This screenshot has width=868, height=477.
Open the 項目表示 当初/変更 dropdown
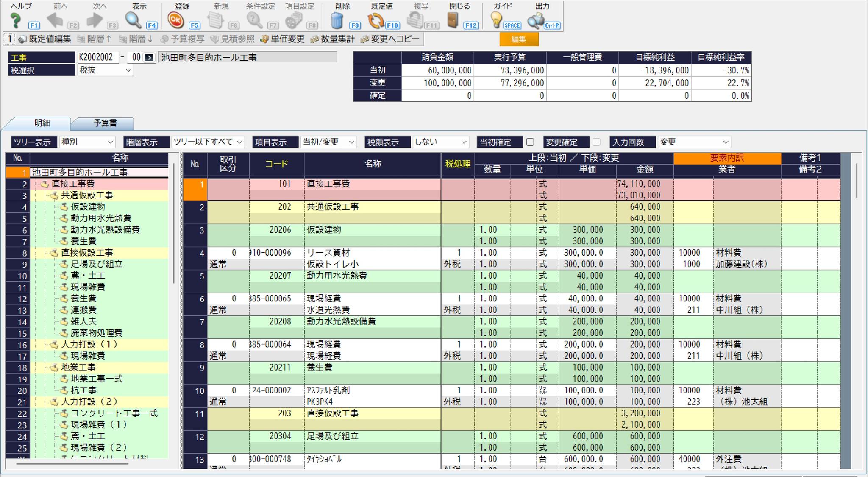click(x=328, y=142)
